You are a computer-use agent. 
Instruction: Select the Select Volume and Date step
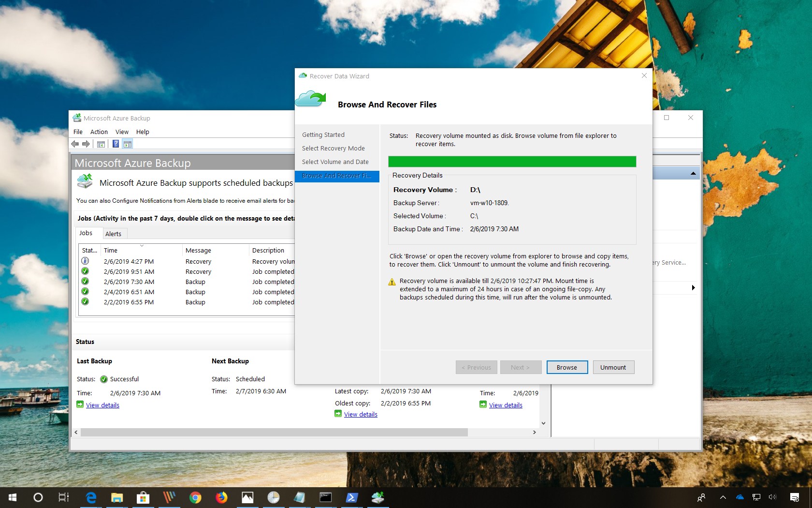click(x=335, y=162)
